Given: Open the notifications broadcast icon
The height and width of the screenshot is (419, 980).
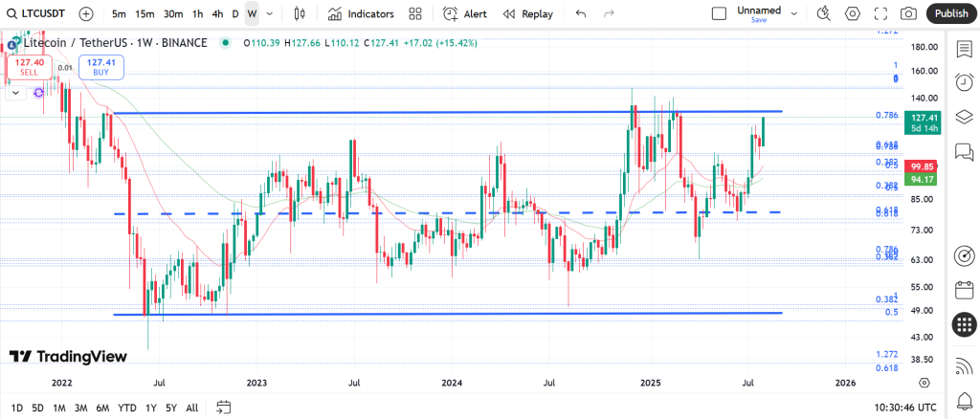Looking at the screenshot, I should click(965, 368).
